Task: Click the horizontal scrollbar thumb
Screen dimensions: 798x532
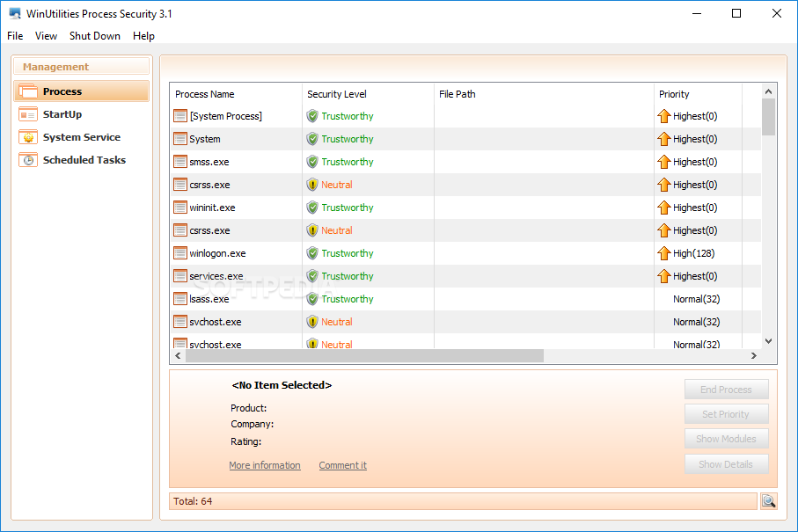Action: 364,356
